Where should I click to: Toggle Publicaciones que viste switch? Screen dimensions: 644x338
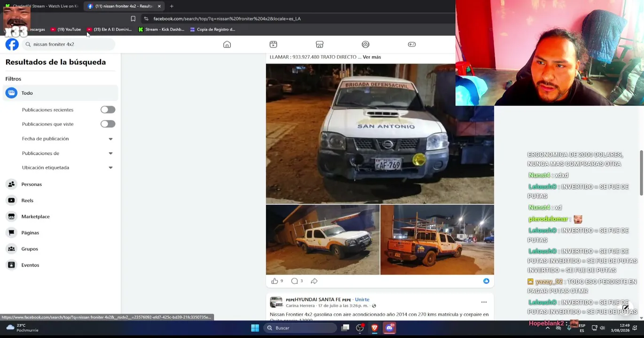(108, 124)
